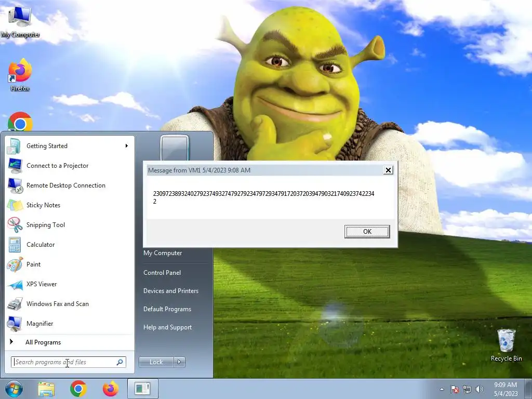This screenshot has height=399, width=532.
Task: Launch Firefox from the taskbar
Action: [111, 389]
